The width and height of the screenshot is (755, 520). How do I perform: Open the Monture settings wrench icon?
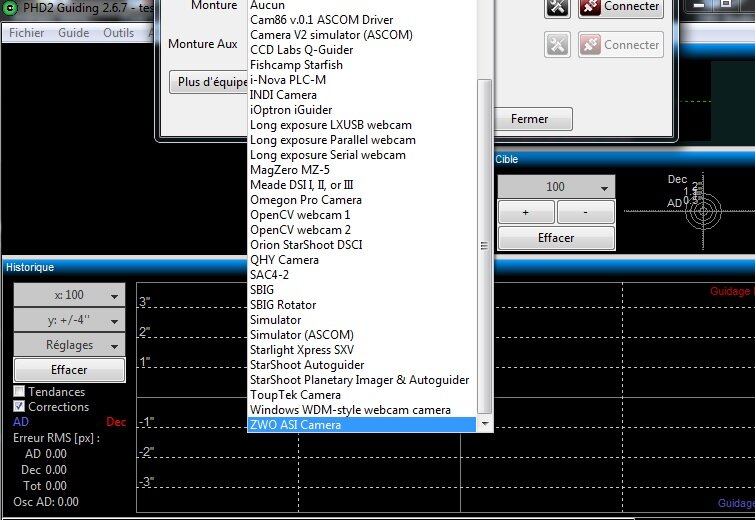[557, 8]
